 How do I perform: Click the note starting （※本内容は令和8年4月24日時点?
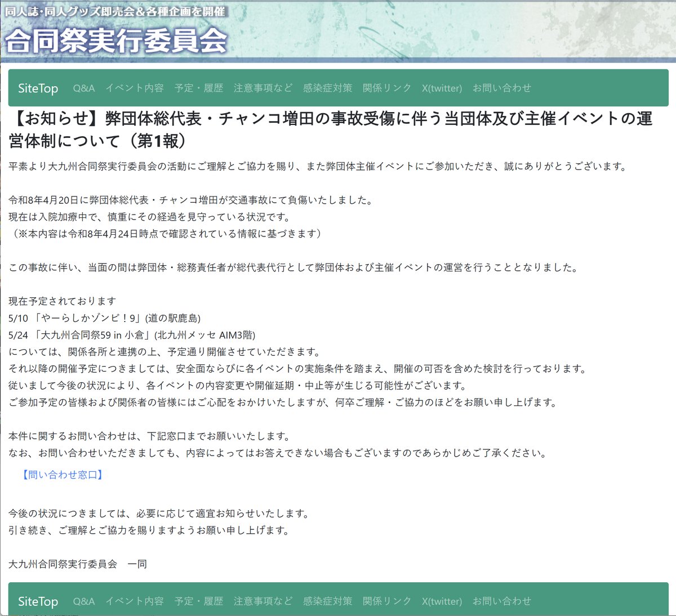pos(167,234)
